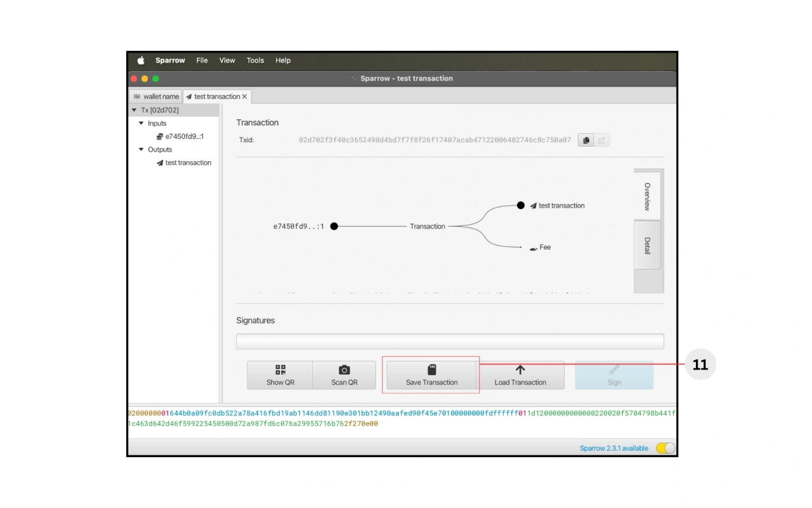Click the Signatures progress bar
812x508 pixels.
click(450, 341)
